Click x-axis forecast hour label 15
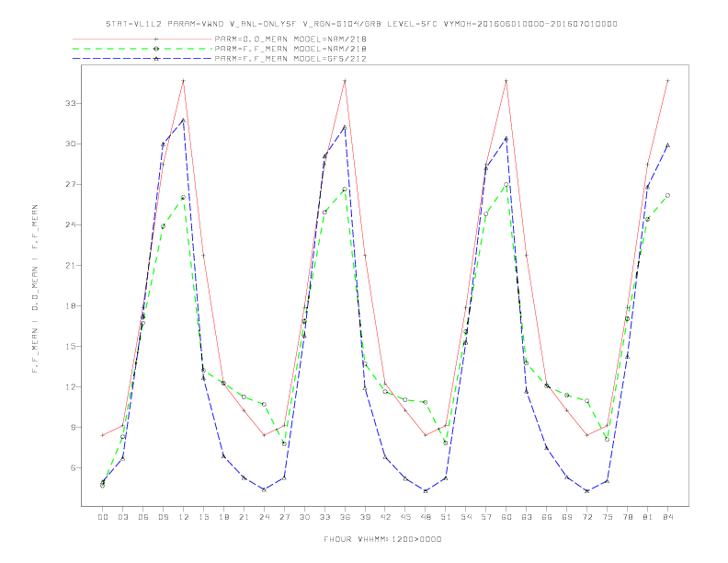Image resolution: width=728 pixels, height=563 pixels. (203, 517)
